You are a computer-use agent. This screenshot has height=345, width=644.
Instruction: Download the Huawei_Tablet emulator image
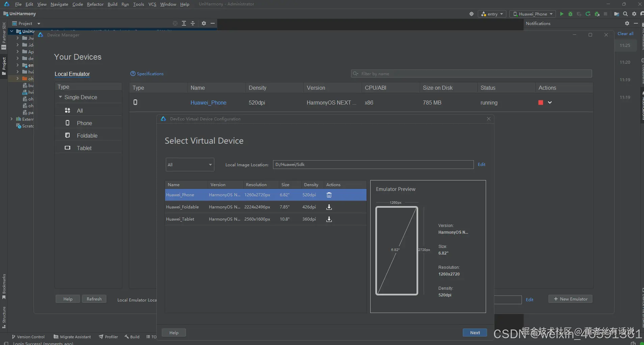pos(329,219)
